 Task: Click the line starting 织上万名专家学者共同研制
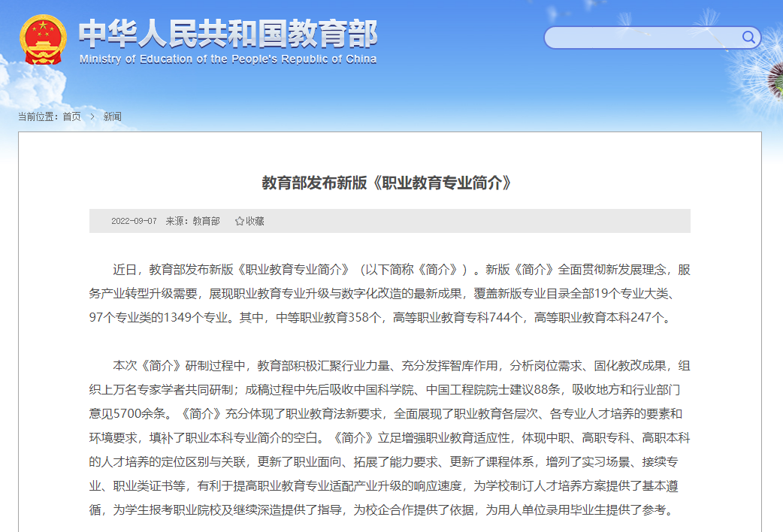385,390
